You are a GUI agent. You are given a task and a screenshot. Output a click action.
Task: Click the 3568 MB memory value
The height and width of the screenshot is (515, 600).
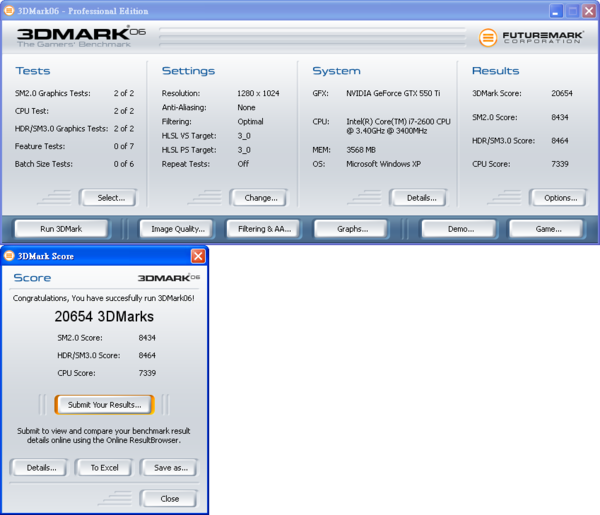[361, 150]
